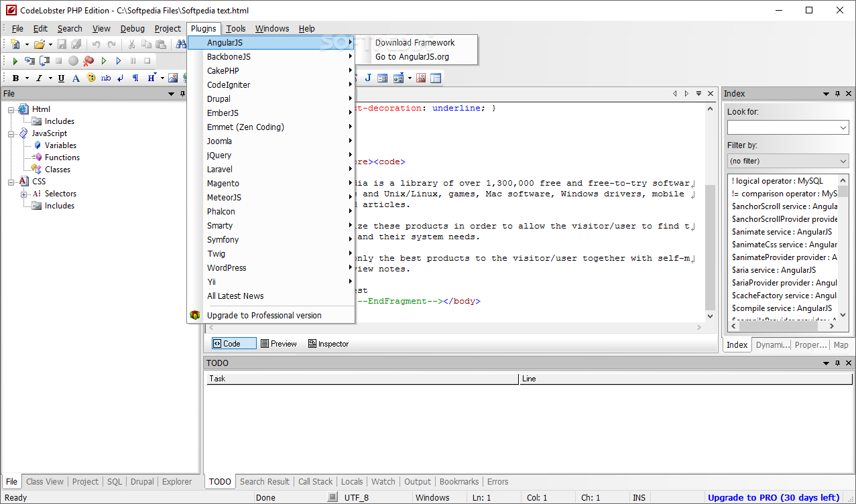Click the Save All icon

[76, 44]
